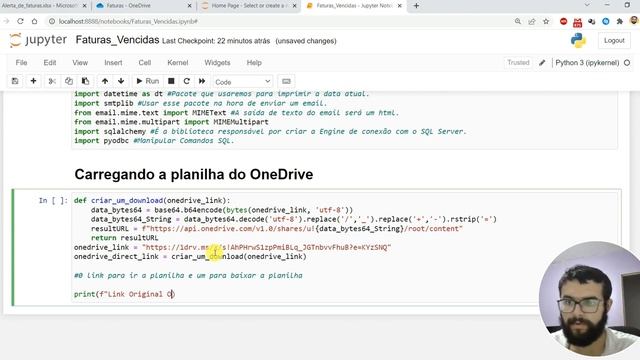Move selected cell down arrow
Image resolution: width=640 pixels, height=360 pixels.
coord(121,81)
